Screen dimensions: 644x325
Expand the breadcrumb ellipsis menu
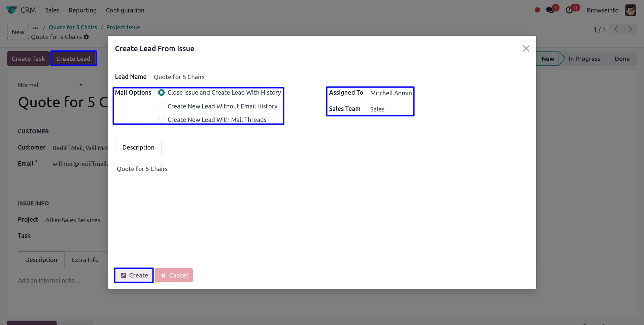(x=35, y=28)
